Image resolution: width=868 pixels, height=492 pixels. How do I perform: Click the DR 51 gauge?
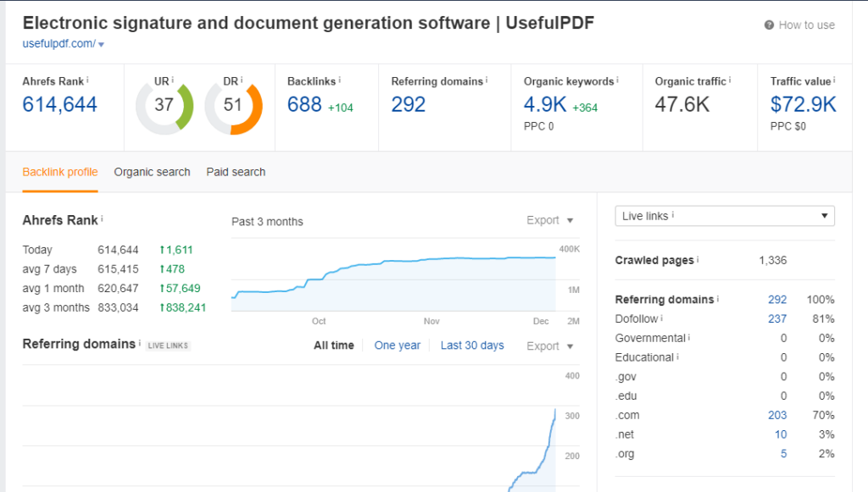pos(233,106)
